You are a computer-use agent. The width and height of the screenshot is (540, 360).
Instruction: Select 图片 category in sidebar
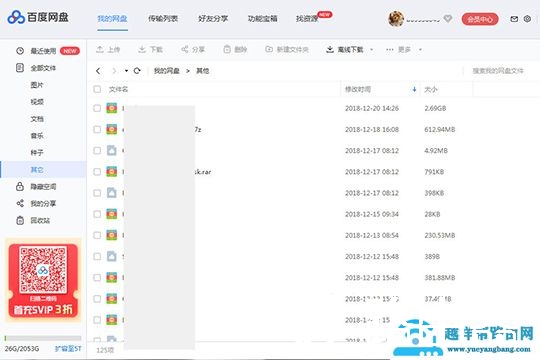point(37,85)
